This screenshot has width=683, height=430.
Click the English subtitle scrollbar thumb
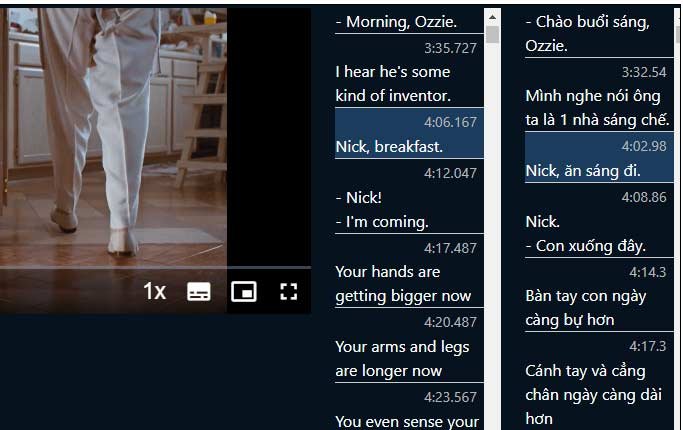click(x=492, y=34)
